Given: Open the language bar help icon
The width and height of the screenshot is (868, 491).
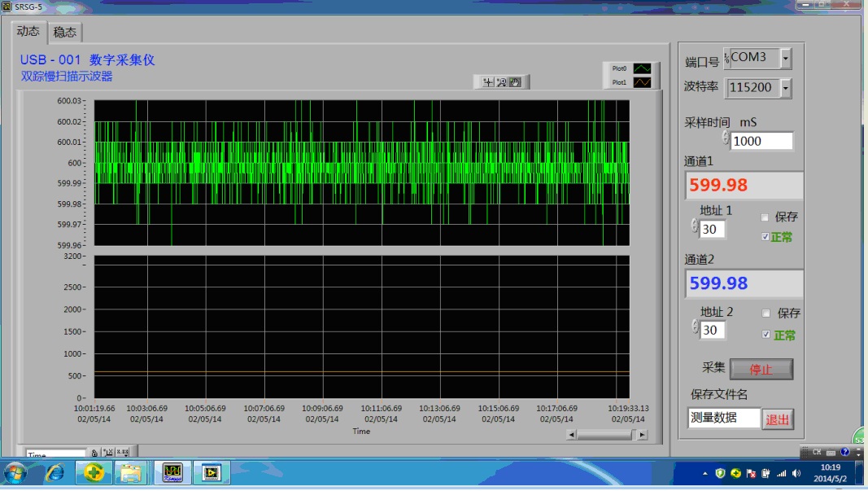Looking at the screenshot, I should [x=844, y=452].
